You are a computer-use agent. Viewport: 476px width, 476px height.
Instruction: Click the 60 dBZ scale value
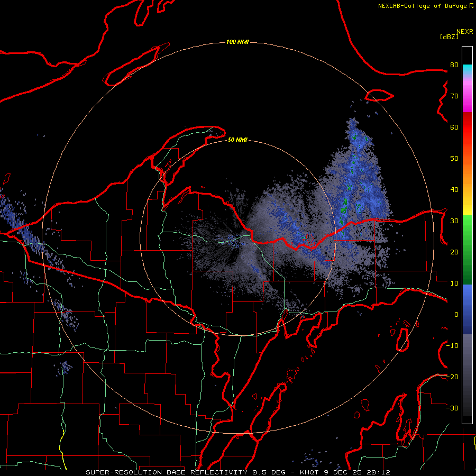454,127
